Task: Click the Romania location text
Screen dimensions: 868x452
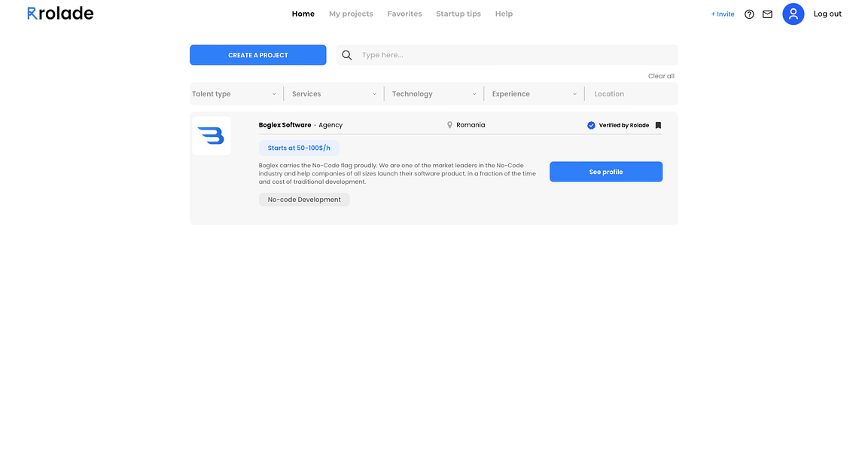Action: tap(471, 125)
